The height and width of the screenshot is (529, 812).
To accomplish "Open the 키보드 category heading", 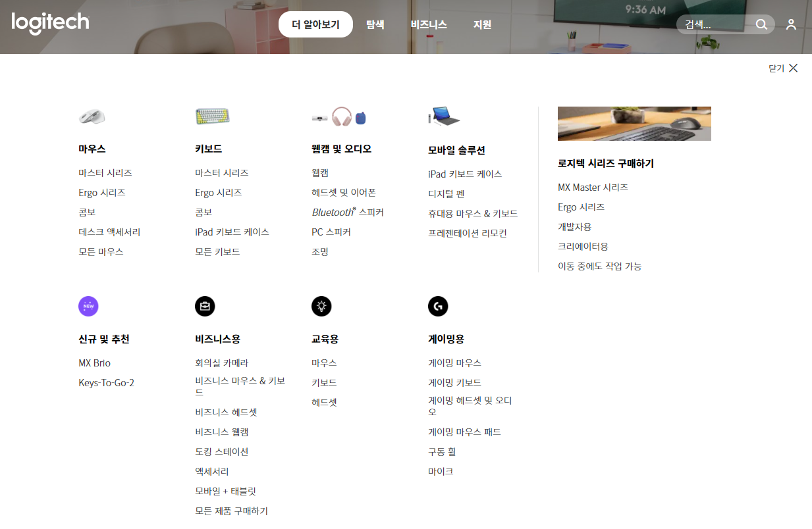I will coord(209,149).
